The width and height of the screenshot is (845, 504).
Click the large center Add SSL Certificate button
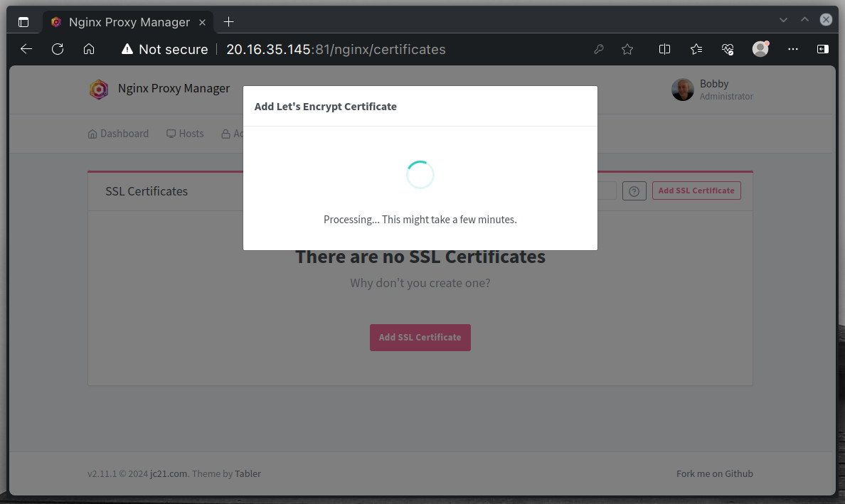[420, 338]
